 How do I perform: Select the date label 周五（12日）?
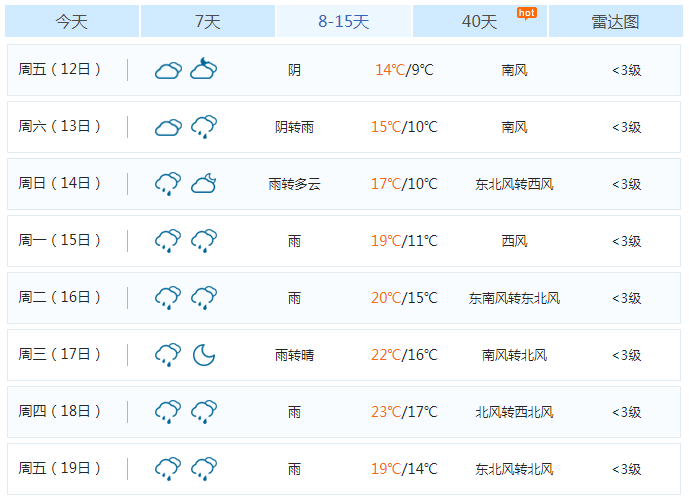pyautogui.click(x=59, y=69)
